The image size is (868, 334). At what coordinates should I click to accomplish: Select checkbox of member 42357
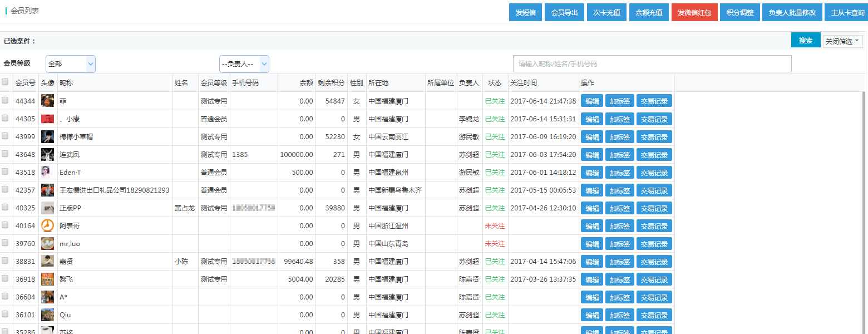pos(5,190)
